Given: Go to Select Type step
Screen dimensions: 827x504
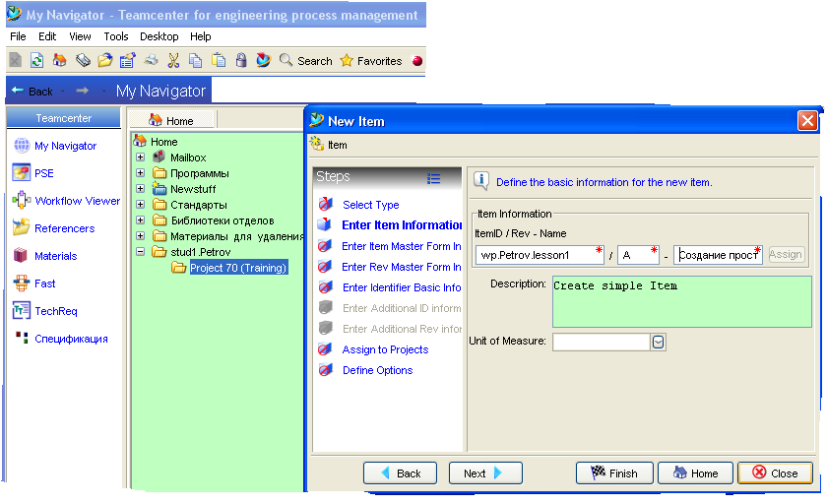Looking at the screenshot, I should point(371,205).
